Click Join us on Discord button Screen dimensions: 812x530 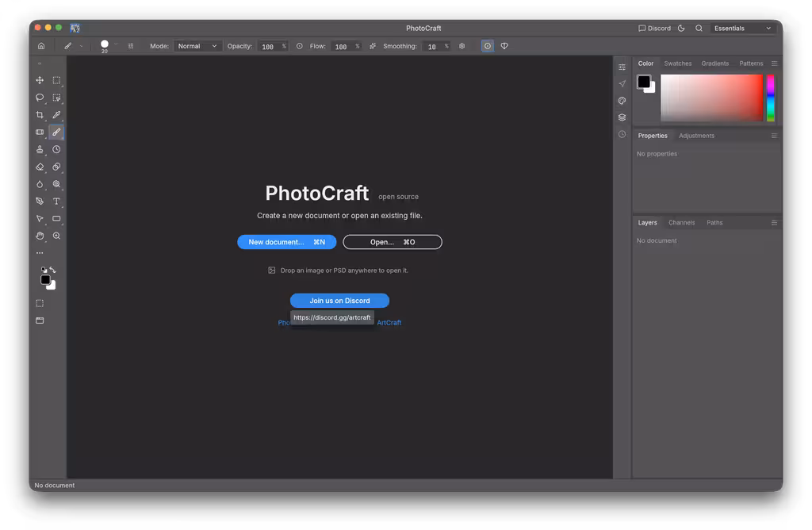pos(339,301)
